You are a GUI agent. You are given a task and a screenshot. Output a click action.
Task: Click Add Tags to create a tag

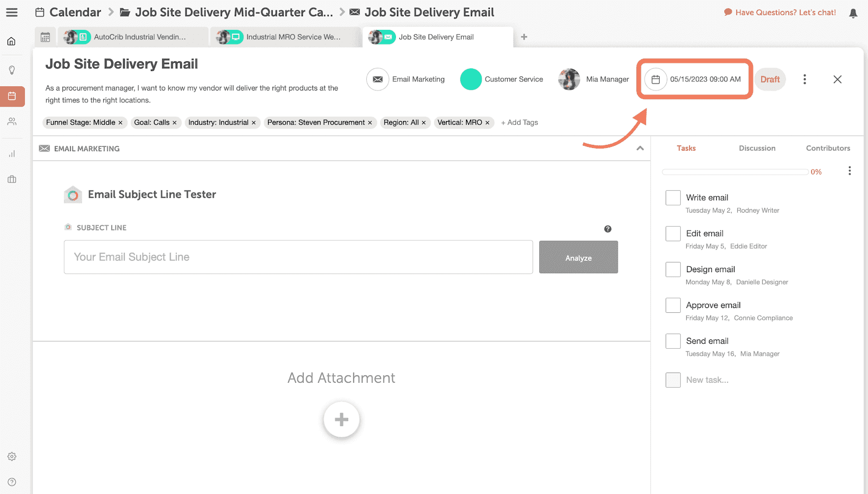tap(519, 122)
